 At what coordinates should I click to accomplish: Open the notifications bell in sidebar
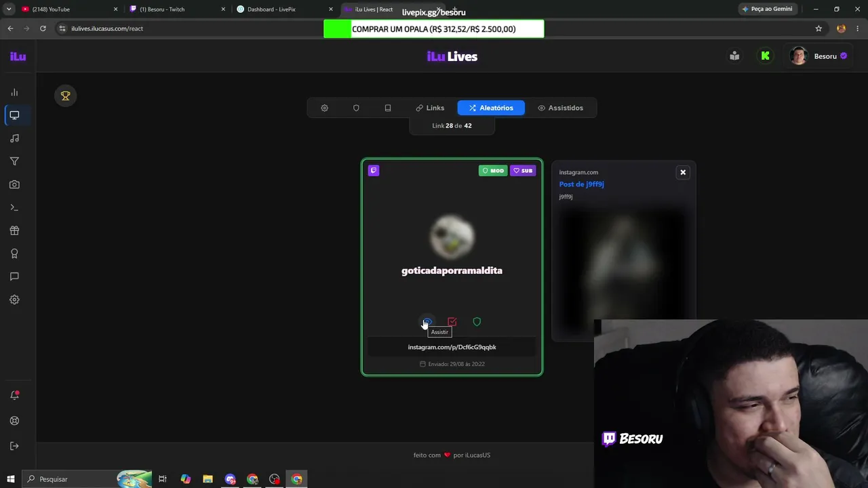[14, 395]
